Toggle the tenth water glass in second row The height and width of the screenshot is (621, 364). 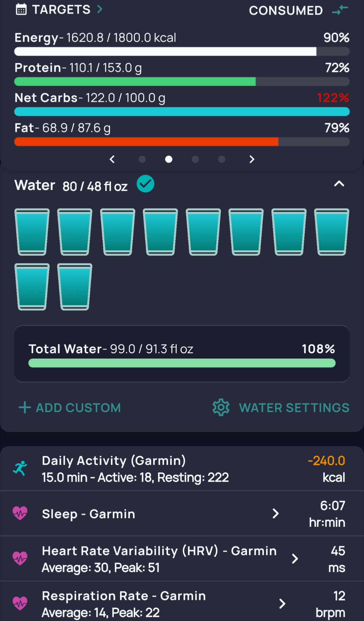tap(75, 287)
